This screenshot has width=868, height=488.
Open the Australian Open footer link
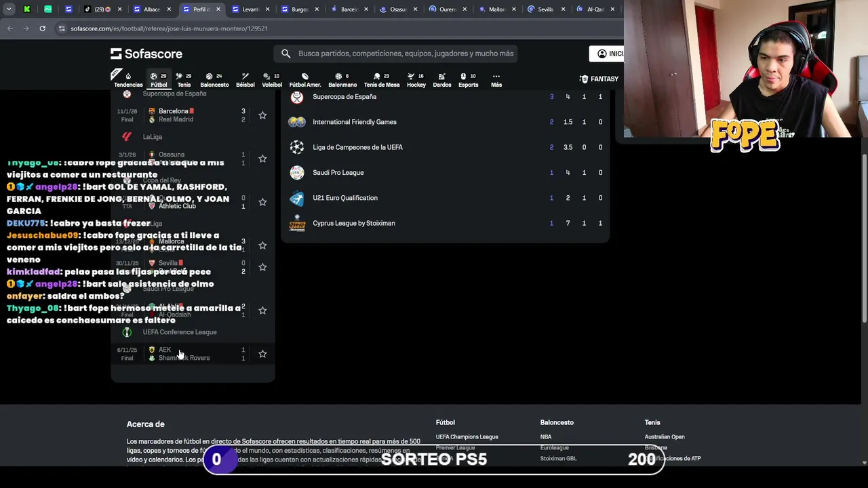click(665, 437)
